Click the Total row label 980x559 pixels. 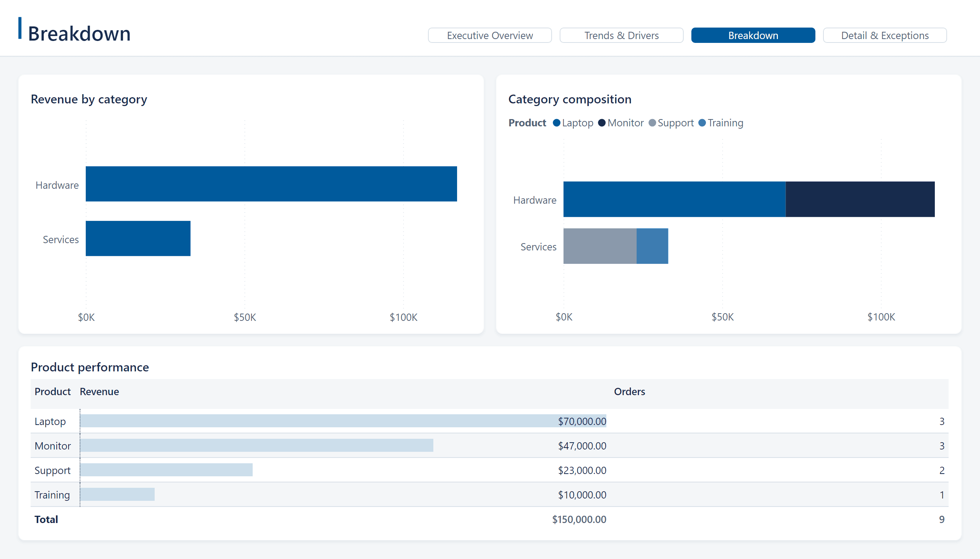pyautogui.click(x=46, y=520)
